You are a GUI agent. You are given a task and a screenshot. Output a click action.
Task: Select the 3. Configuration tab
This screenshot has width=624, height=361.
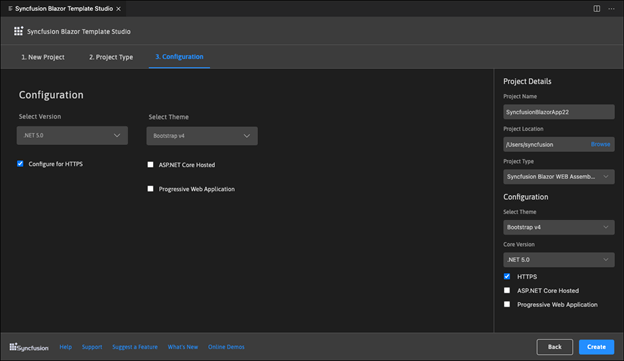pyautogui.click(x=179, y=57)
